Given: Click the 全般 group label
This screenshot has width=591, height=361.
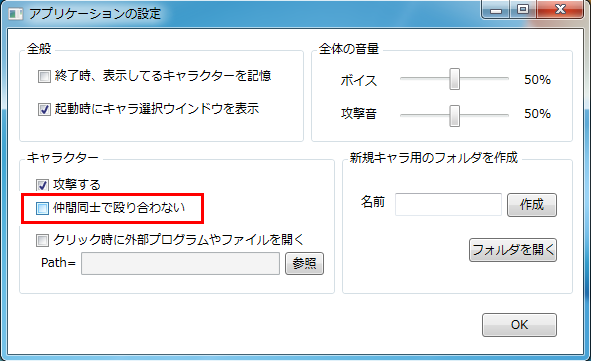Looking at the screenshot, I should pos(39,49).
